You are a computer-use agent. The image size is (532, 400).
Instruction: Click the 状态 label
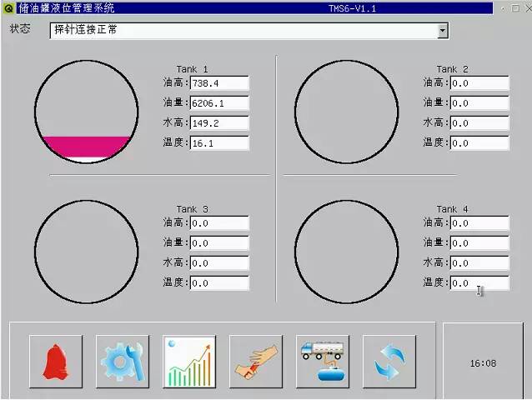(20, 29)
